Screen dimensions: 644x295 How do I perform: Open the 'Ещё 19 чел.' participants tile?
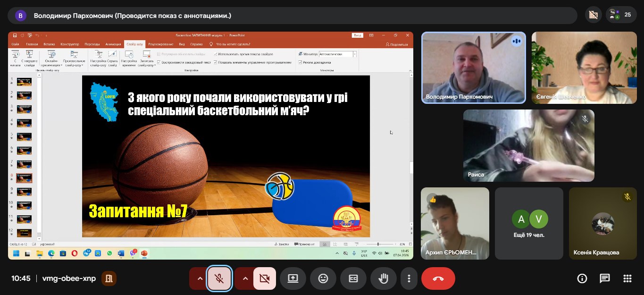point(529,223)
